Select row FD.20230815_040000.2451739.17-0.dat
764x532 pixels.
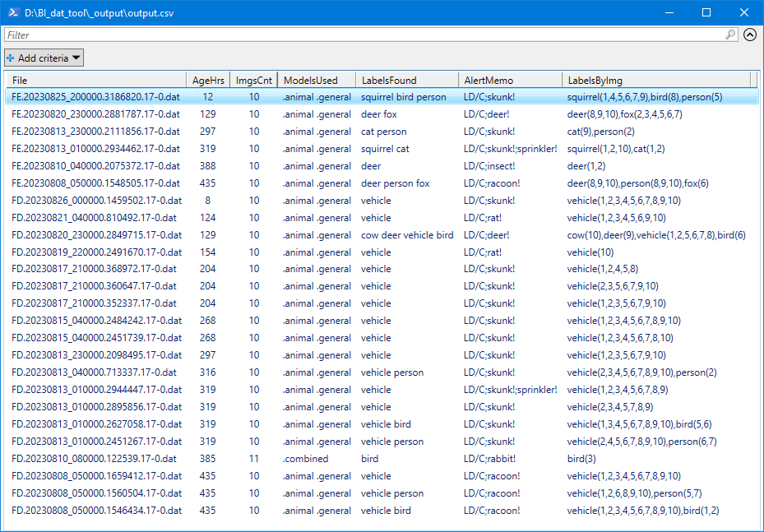[382, 338]
